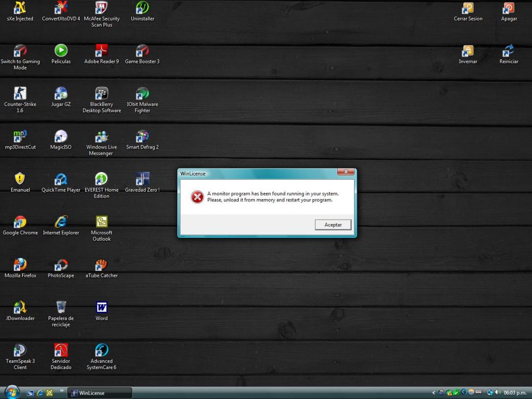Select the Uninstaller desktop icon
The height and width of the screenshot is (399, 532).
pos(143,11)
